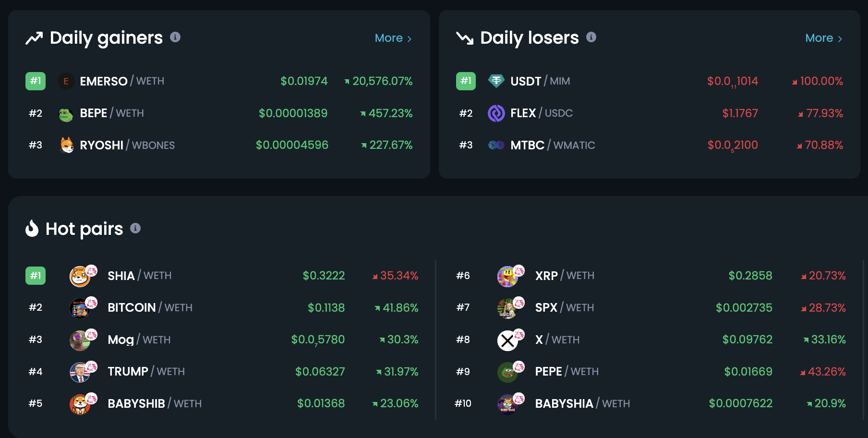Click the info icon beside Daily gainers
Viewport: 868px width, 438px height.
pos(175,37)
